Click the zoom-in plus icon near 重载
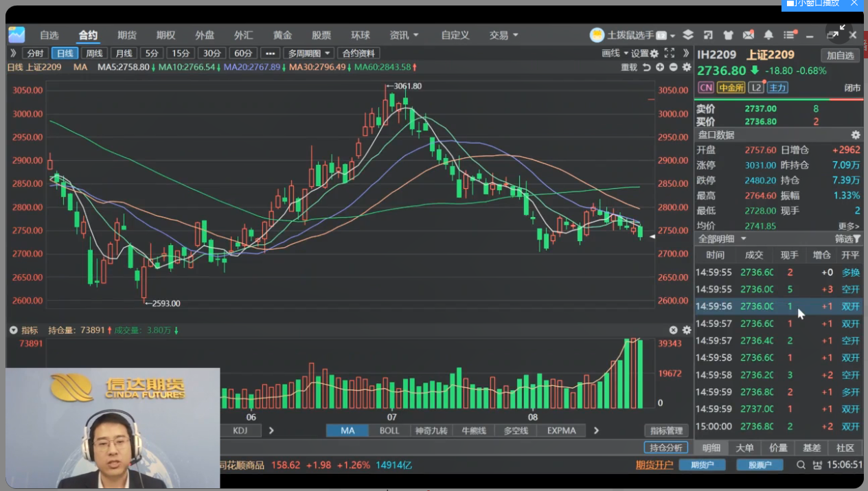The image size is (868, 491). (x=660, y=67)
